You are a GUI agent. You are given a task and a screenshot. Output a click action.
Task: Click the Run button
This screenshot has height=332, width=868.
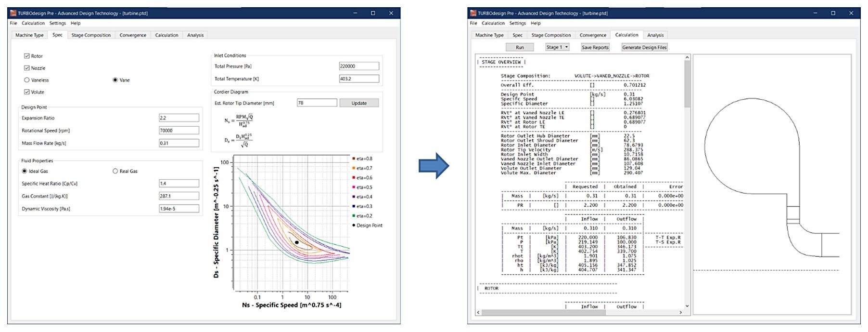point(520,47)
